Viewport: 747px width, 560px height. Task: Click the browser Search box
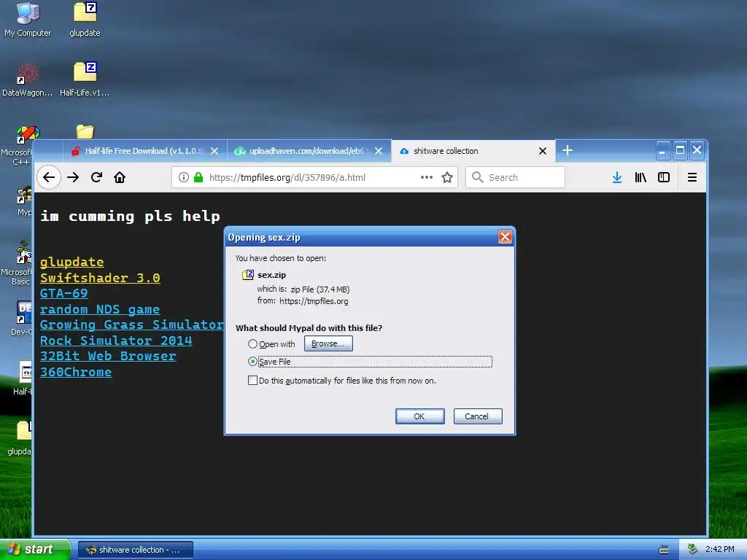click(x=515, y=177)
